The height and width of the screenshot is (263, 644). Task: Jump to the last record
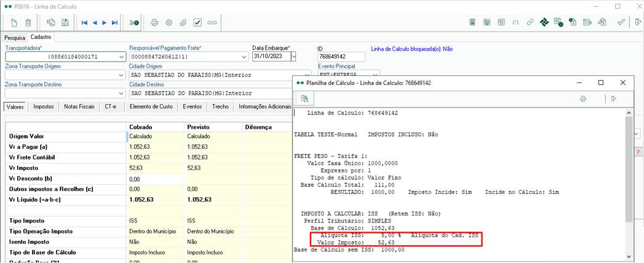click(x=114, y=23)
